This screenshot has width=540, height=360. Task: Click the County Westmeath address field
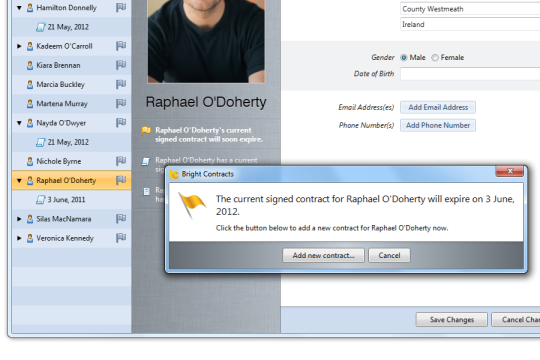(x=470, y=9)
